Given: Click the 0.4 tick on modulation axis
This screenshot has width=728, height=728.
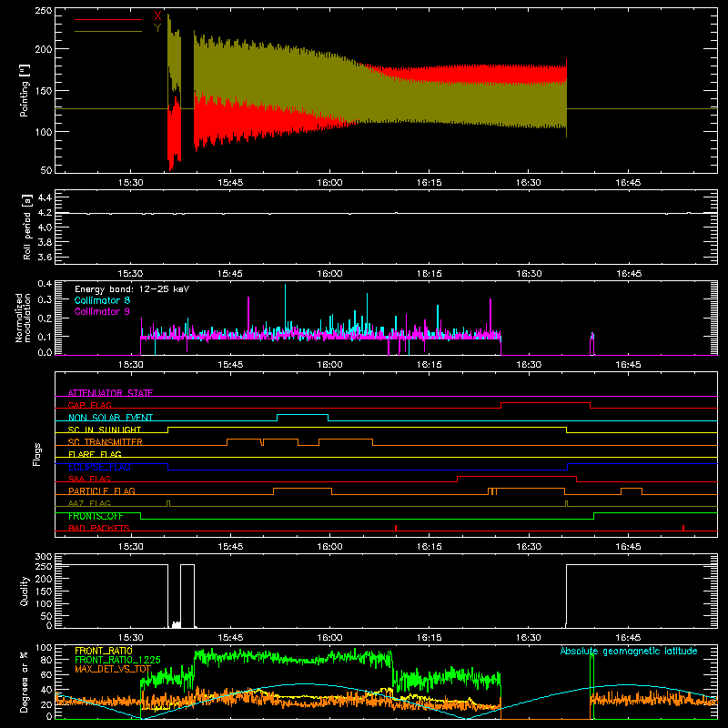Looking at the screenshot, I should pyautogui.click(x=45, y=283).
